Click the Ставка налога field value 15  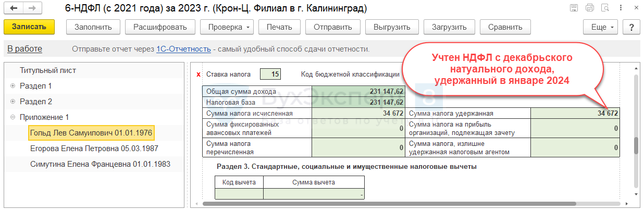tap(270, 74)
